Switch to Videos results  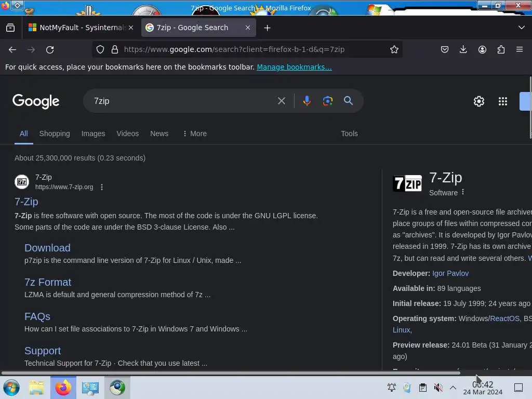point(128,134)
